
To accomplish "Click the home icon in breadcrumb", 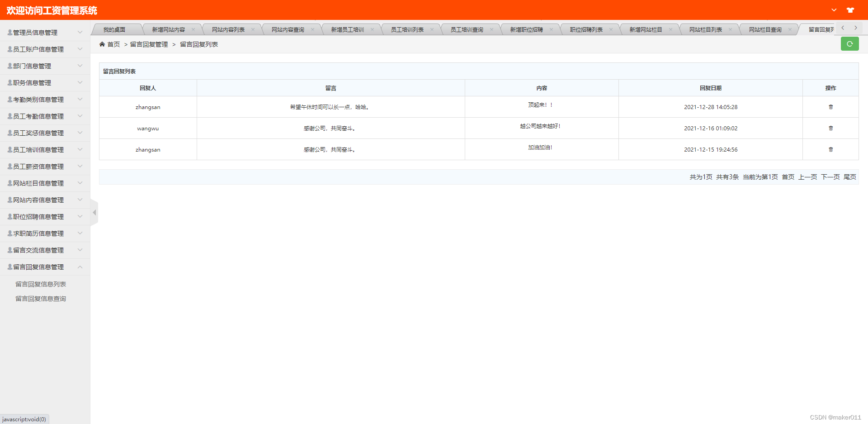I will pyautogui.click(x=102, y=44).
